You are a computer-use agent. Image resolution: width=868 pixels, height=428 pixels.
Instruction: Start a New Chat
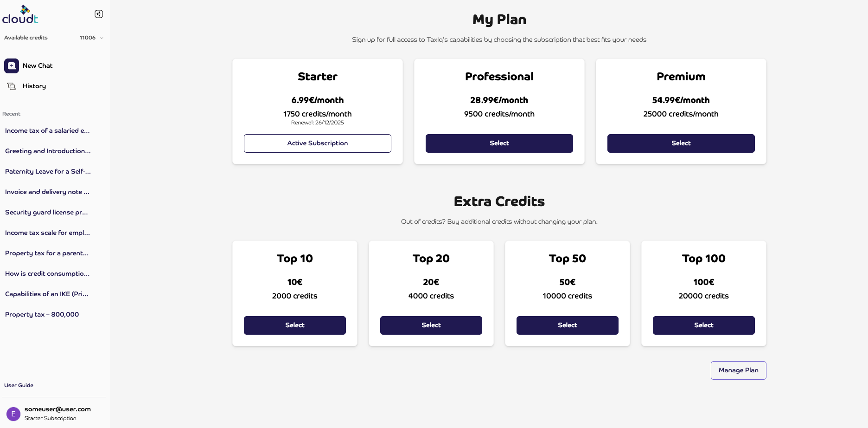38,66
